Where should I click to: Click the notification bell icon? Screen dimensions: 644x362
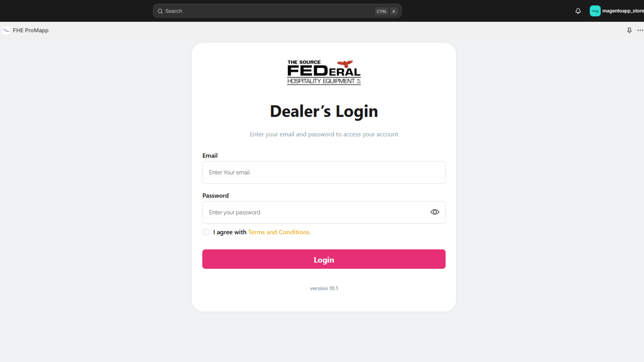click(x=578, y=11)
